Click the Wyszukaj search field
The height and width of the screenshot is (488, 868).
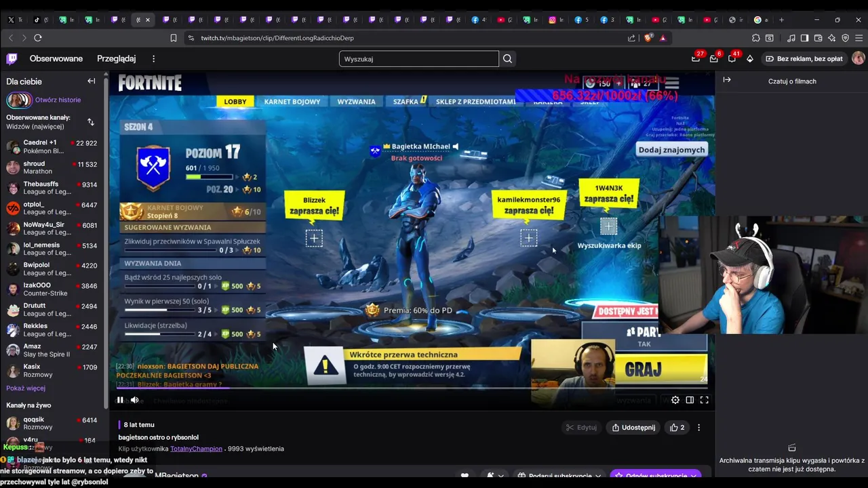(419, 59)
